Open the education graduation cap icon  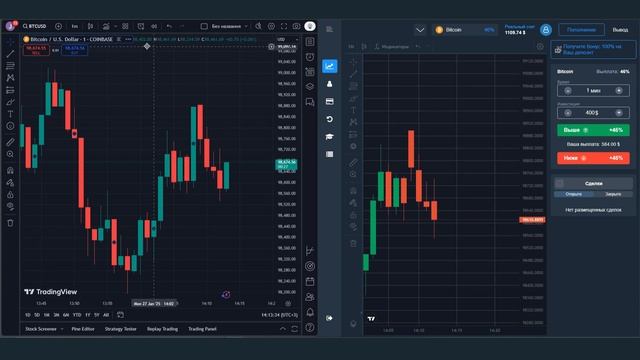329,137
